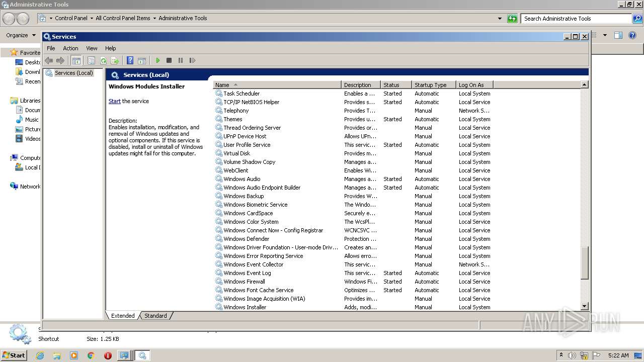Screen dimensions: 644x362
Task: Click the Services gear taskbar button
Action: pos(142,355)
